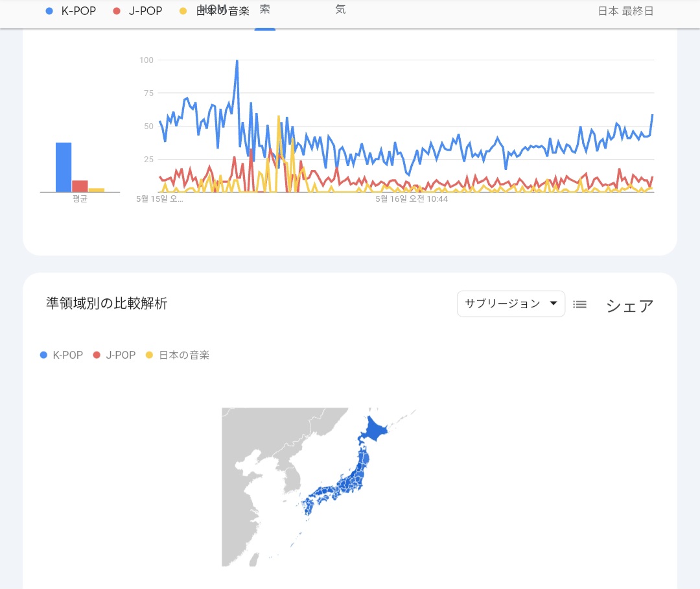This screenshot has height=589, width=700.
Task: Switch to list view beside サブリージョン
Action: pos(580,304)
